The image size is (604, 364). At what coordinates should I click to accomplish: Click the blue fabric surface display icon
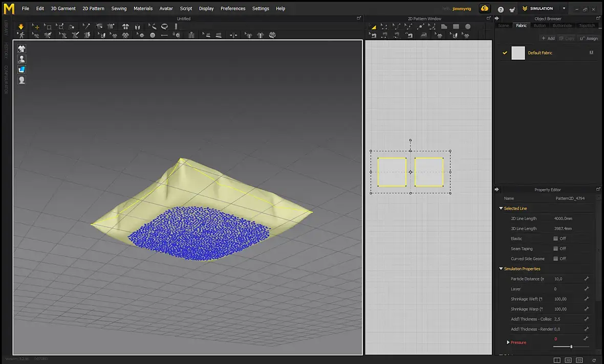pyautogui.click(x=21, y=70)
